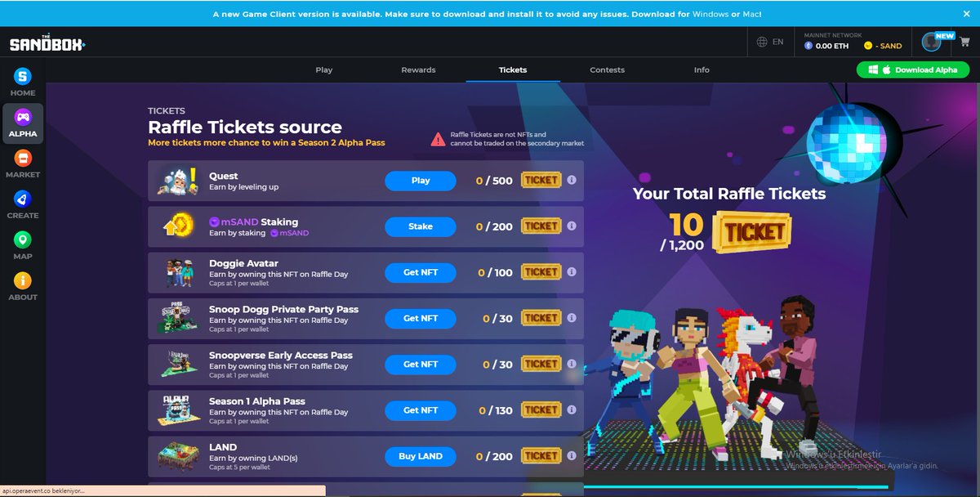This screenshot has height=497, width=980.
Task: Click the ticket icon on Quest row
Action: (x=541, y=180)
